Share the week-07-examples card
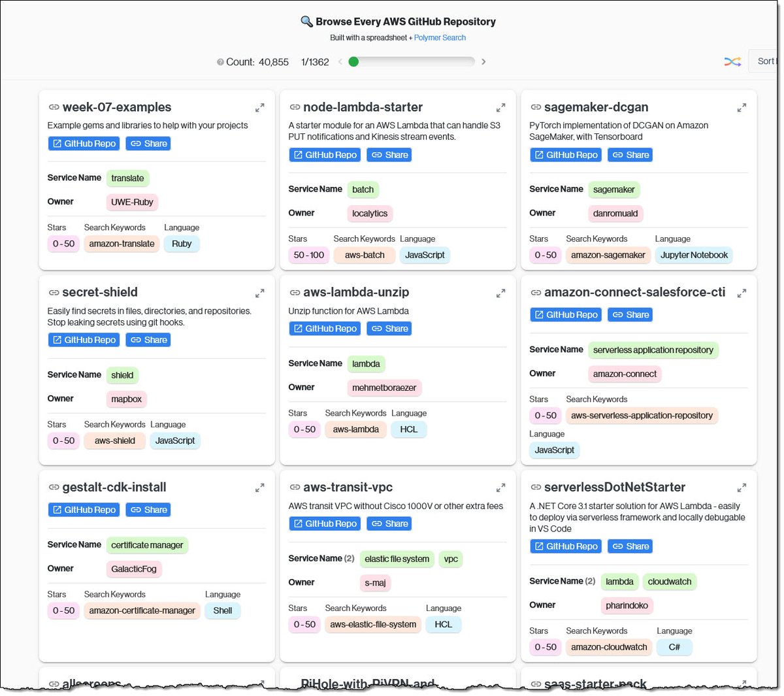This screenshot has height=696, width=784. (x=148, y=144)
